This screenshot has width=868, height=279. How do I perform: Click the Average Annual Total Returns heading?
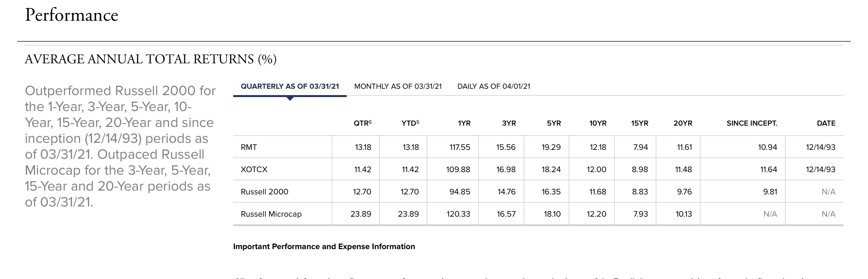(150, 59)
